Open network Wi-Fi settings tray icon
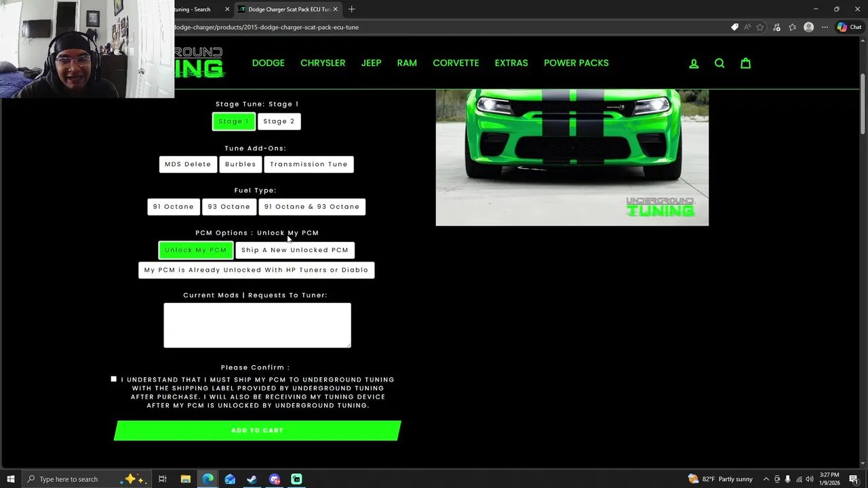The image size is (868, 488). [799, 479]
